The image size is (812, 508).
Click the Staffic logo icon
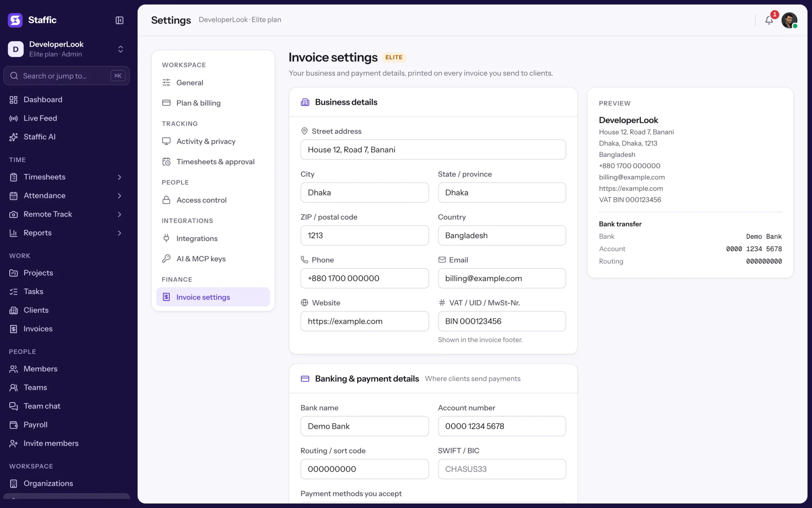pyautogui.click(x=15, y=20)
